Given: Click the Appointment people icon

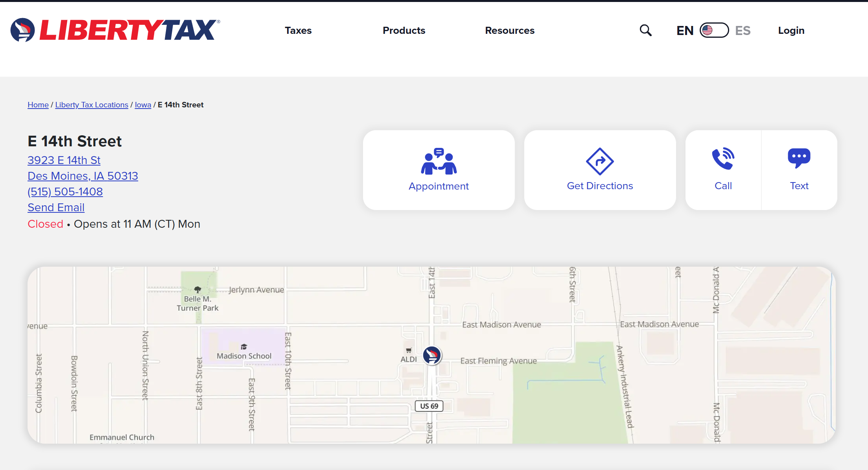Looking at the screenshot, I should (x=439, y=161).
